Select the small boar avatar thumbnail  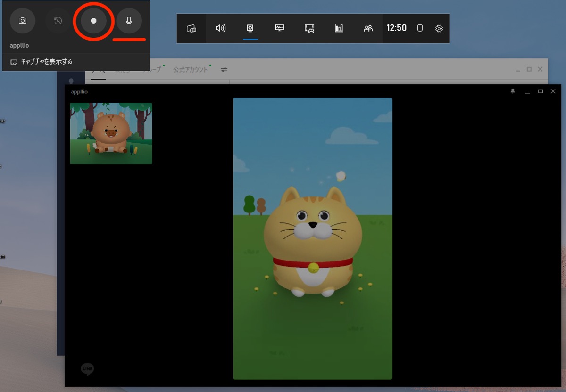point(111,133)
